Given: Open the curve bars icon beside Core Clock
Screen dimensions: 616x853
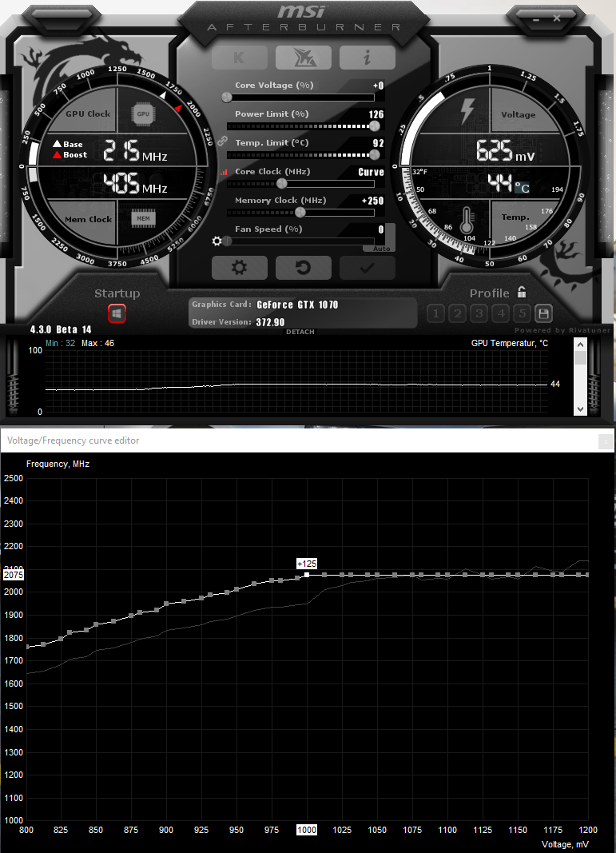Looking at the screenshot, I should pyautogui.click(x=224, y=172).
